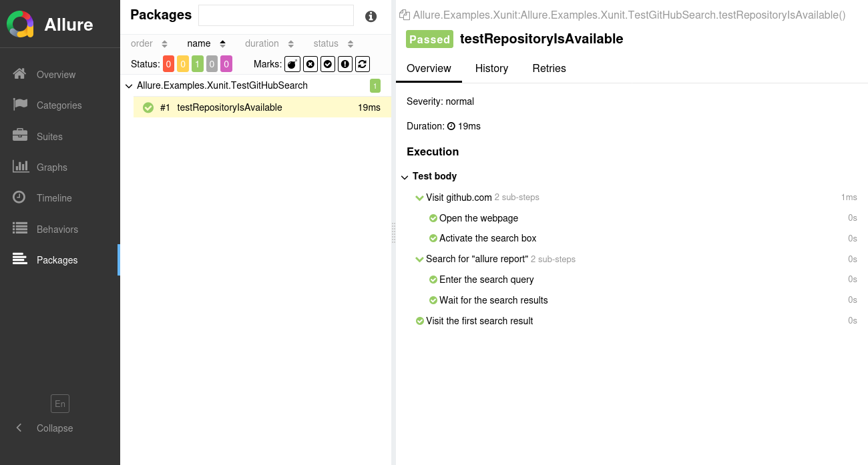The width and height of the screenshot is (868, 465).
Task: Switch to the History tab
Action: point(491,68)
